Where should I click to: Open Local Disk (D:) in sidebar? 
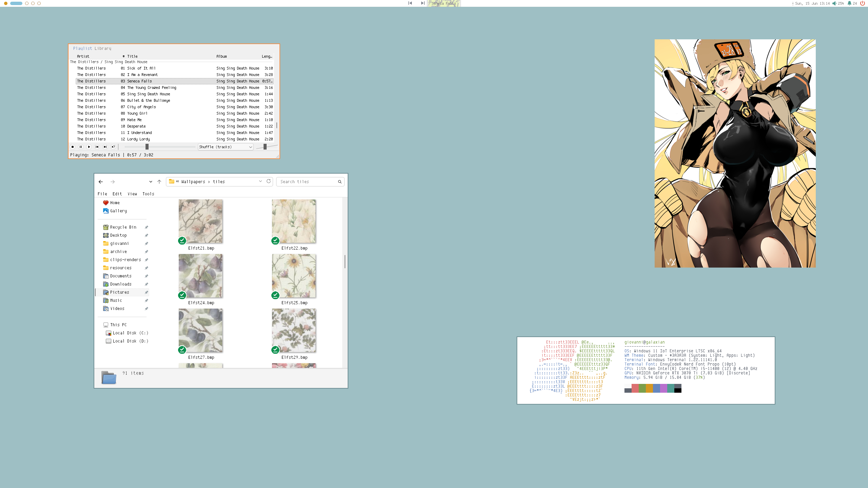(127, 341)
